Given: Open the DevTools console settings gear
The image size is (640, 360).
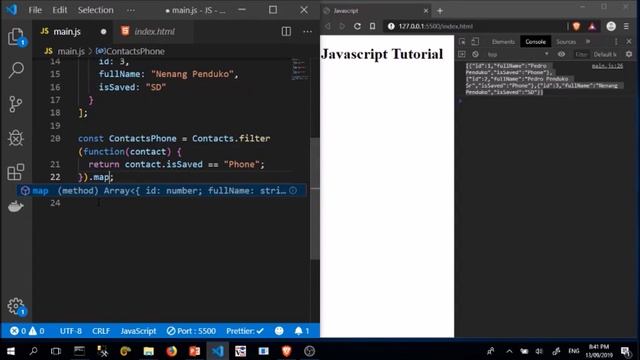Looking at the screenshot, I should tap(629, 54).
